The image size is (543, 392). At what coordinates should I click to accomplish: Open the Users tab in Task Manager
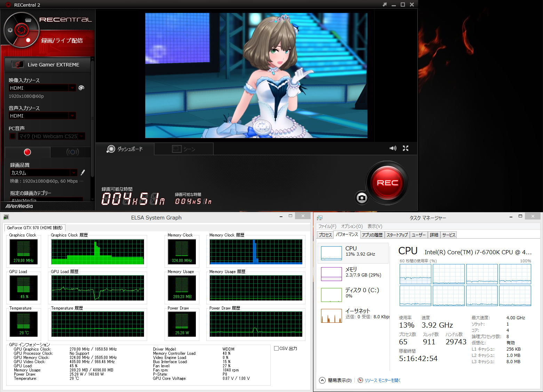[x=419, y=235]
